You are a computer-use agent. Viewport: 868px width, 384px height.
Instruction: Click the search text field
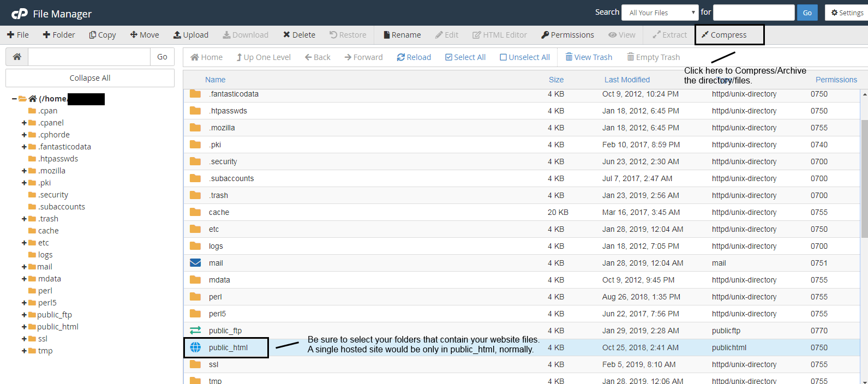tap(753, 13)
